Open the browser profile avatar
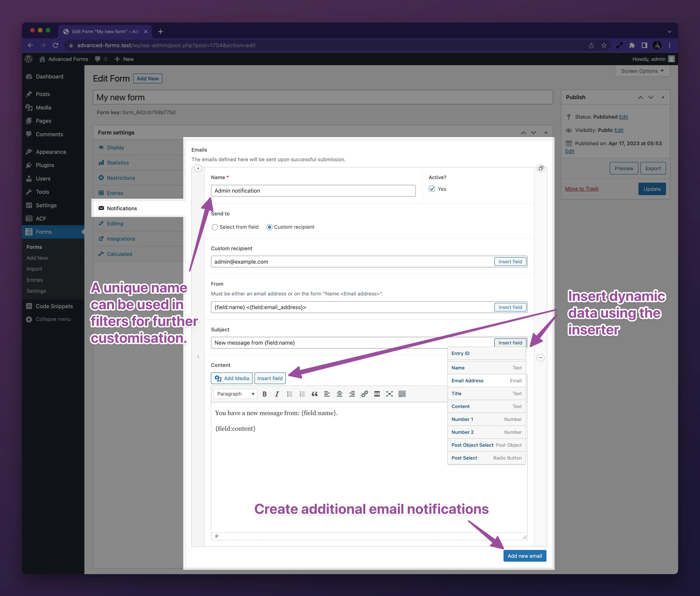This screenshot has height=596, width=700. (x=657, y=45)
